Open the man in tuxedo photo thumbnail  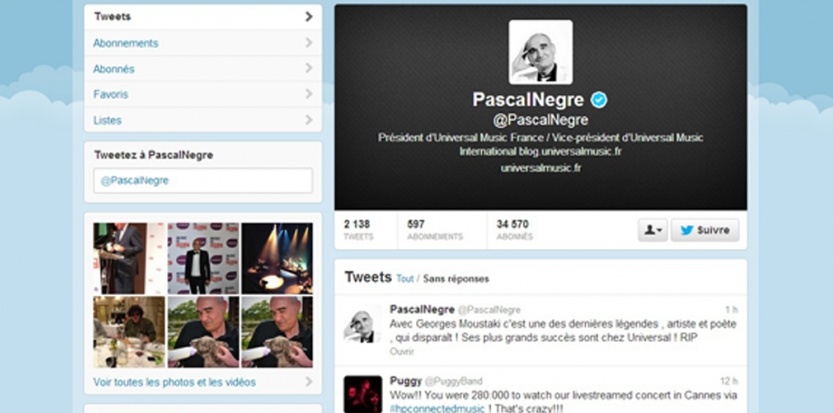pos(203,258)
